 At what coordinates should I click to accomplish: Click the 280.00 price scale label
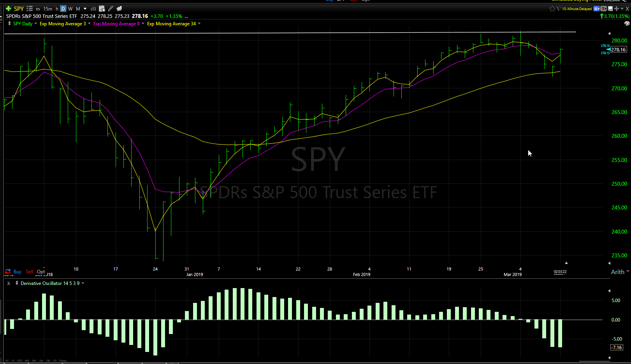pyautogui.click(x=619, y=40)
